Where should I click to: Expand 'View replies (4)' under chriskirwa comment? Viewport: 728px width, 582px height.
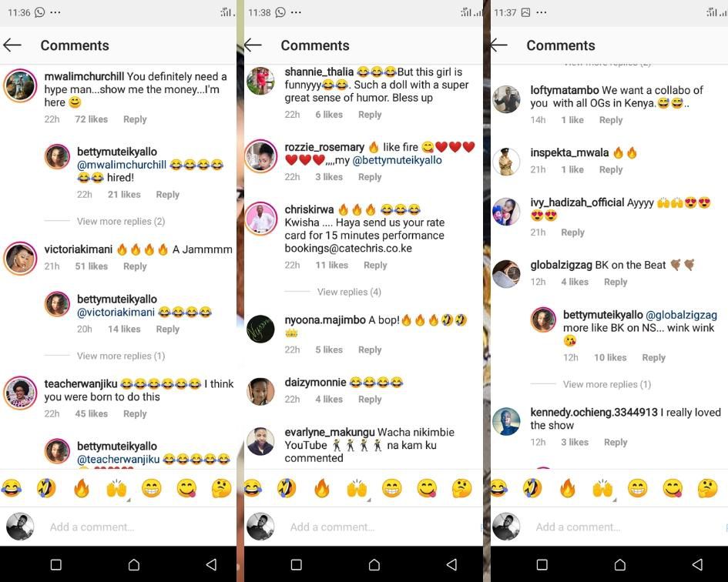[x=349, y=292]
